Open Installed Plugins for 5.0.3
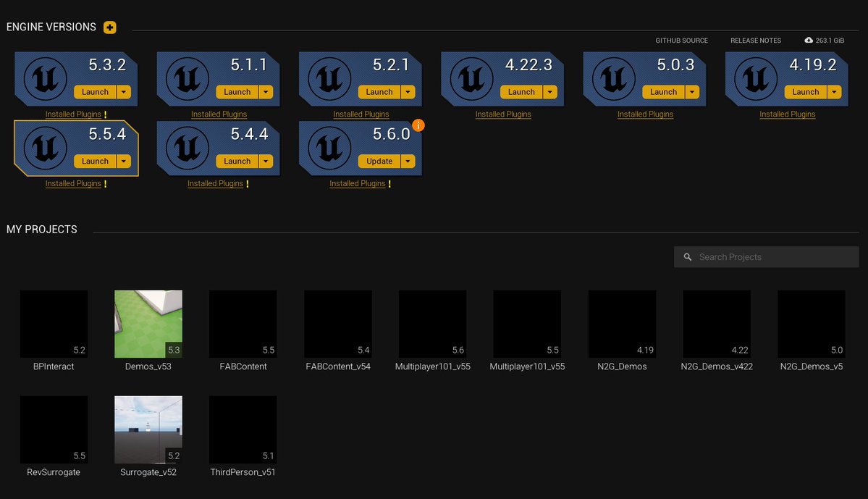 tap(646, 114)
